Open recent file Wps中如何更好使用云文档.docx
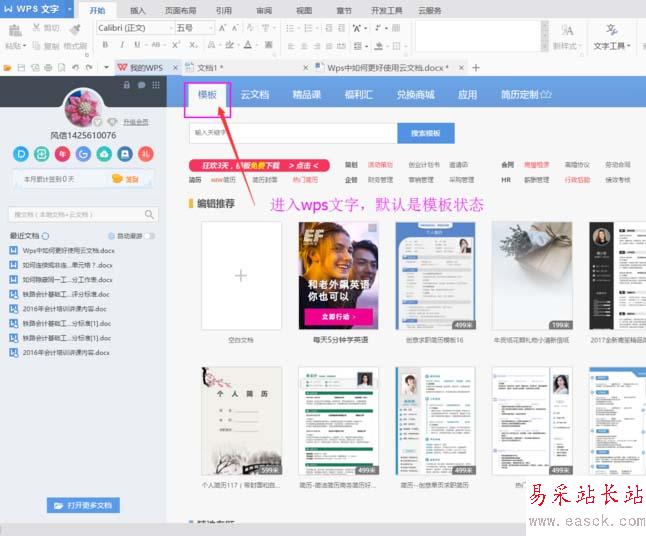 [62, 250]
